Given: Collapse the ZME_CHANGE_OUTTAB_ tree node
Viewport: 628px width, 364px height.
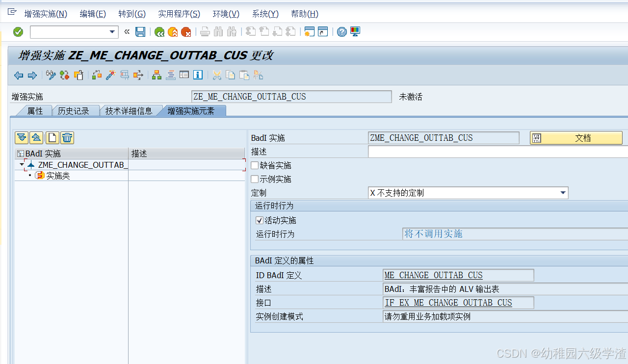Looking at the screenshot, I should (x=22, y=164).
